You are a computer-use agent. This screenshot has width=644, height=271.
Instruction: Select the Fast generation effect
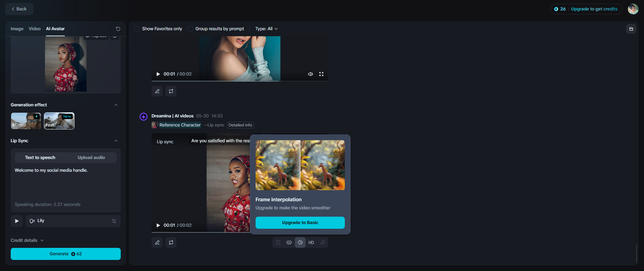coord(59,121)
